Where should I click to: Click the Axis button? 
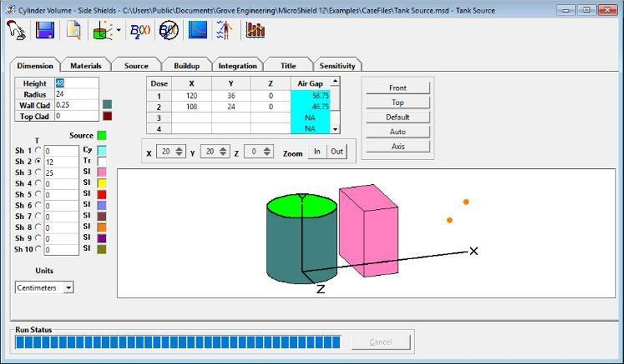398,146
